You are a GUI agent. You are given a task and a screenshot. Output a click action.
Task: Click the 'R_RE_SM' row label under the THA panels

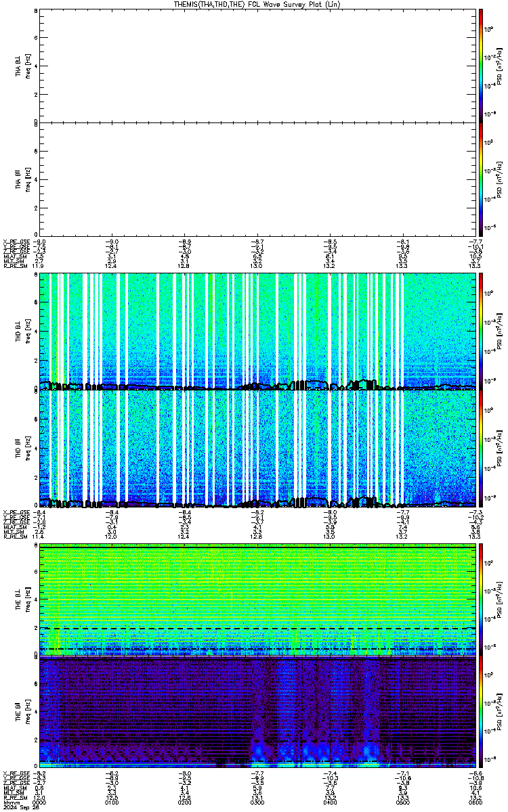[x=14, y=266]
